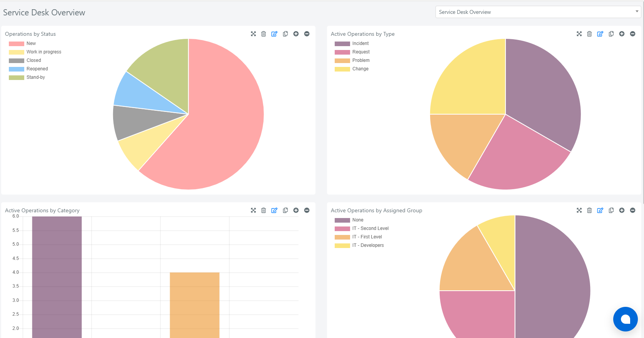
Task: Expand Operations by Status widget fullscreen
Action: [x=253, y=34]
